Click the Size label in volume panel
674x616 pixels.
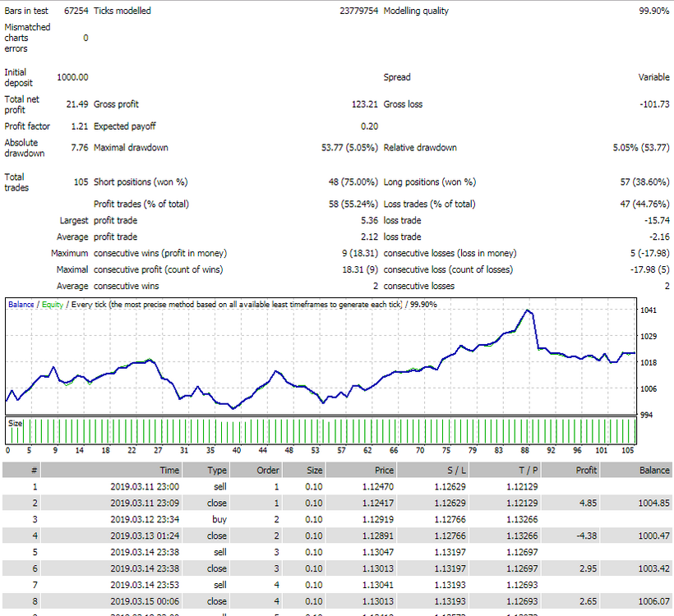pyautogui.click(x=15, y=423)
